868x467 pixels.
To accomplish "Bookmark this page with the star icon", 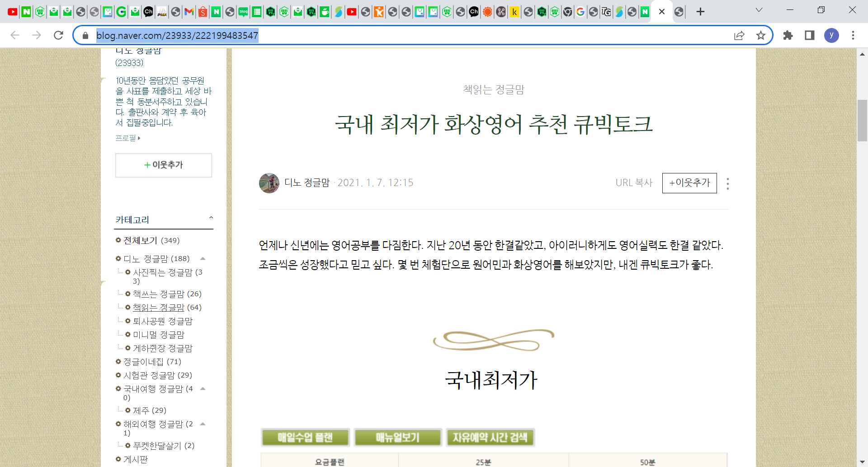I will (x=761, y=35).
